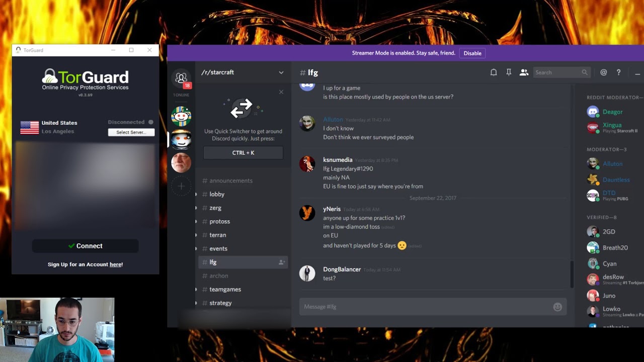The image size is (644, 362).
Task: Expand the terran channel arrow
Action: click(196, 235)
